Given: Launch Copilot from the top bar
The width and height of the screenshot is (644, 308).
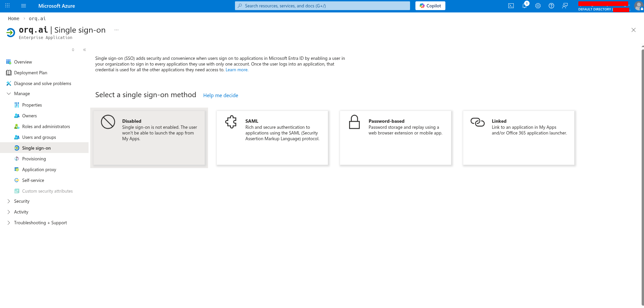Looking at the screenshot, I should tap(430, 6).
